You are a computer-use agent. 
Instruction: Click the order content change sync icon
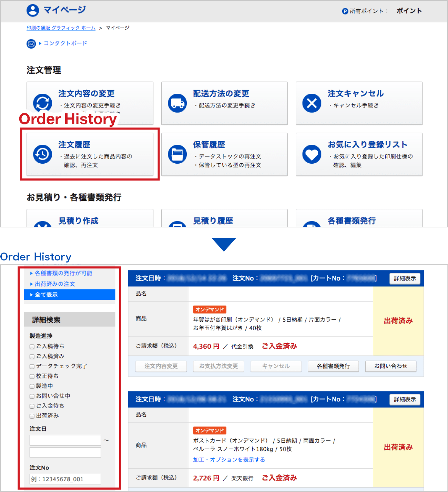42,103
